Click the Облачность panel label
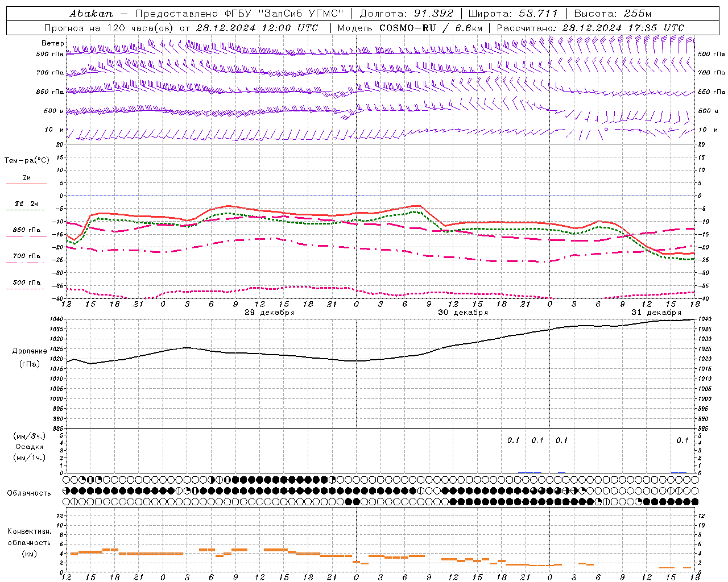 click(x=29, y=493)
